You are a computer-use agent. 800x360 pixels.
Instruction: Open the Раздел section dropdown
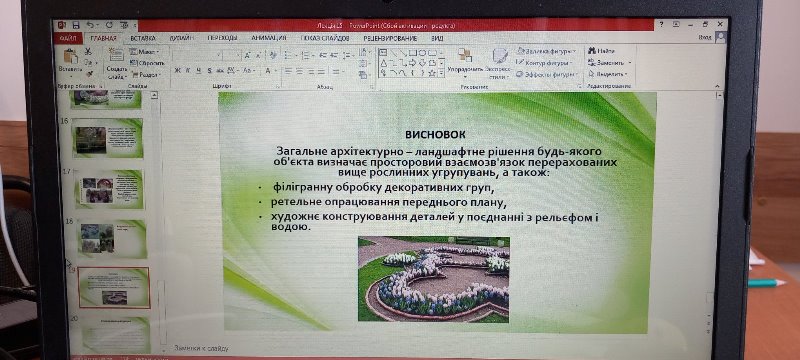coord(146,74)
